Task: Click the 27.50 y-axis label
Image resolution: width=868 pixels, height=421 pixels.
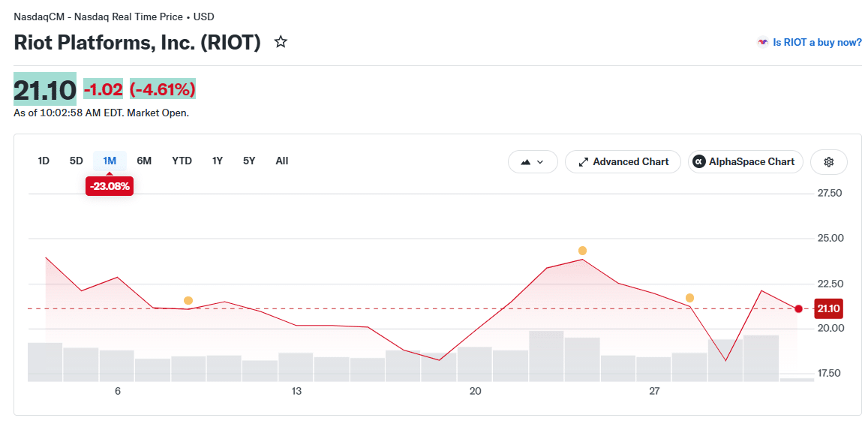Action: tap(829, 194)
